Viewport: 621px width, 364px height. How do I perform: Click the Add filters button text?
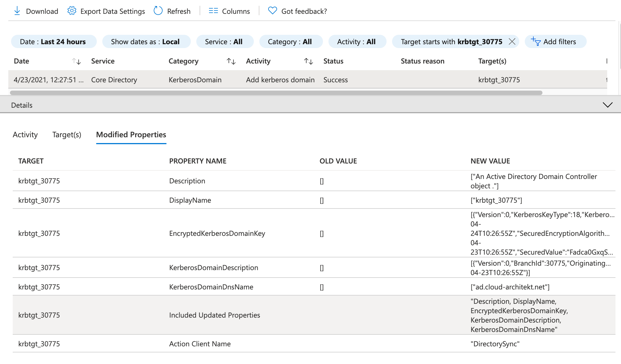tap(560, 42)
